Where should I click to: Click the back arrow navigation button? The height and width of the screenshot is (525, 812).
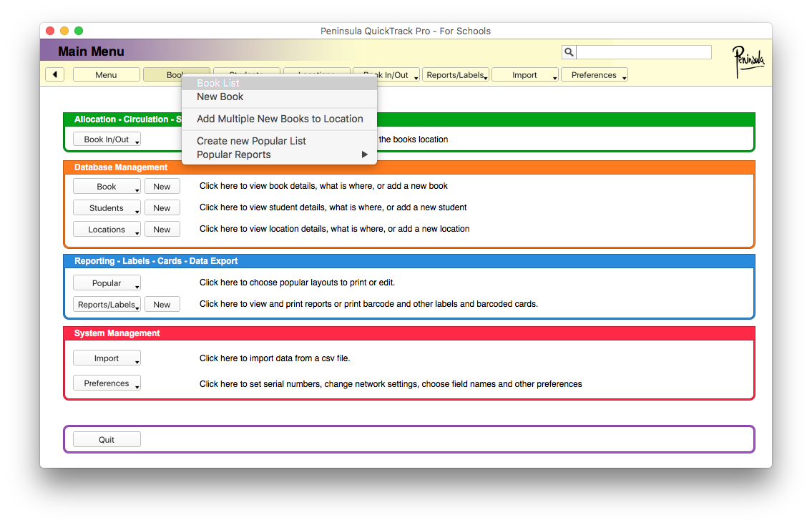[54, 74]
